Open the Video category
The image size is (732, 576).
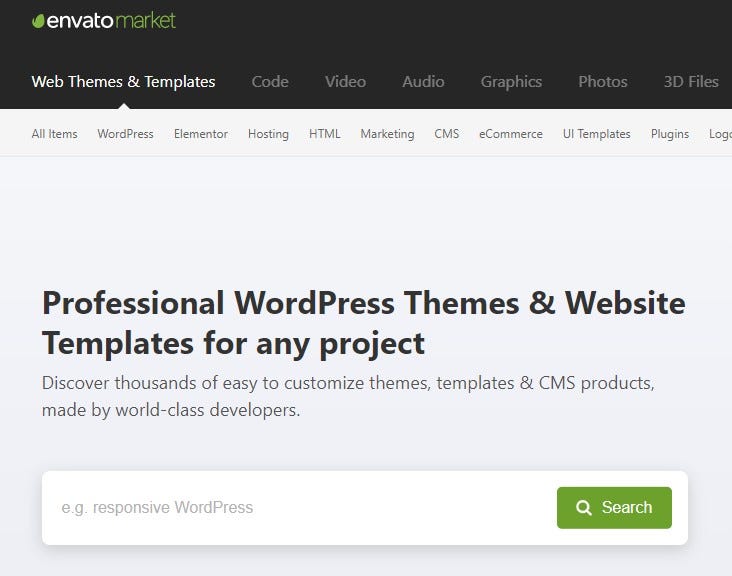click(x=345, y=82)
